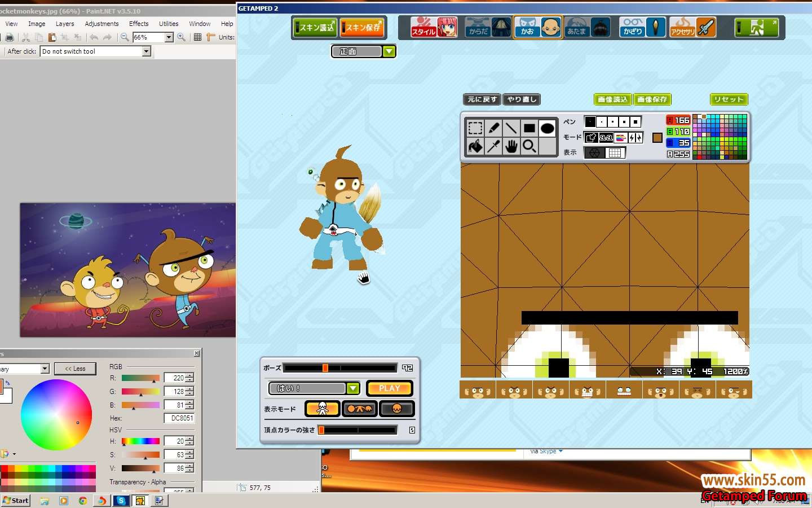Open the palette options arrow in Colors panel
812x508 pixels.
[x=14, y=454]
